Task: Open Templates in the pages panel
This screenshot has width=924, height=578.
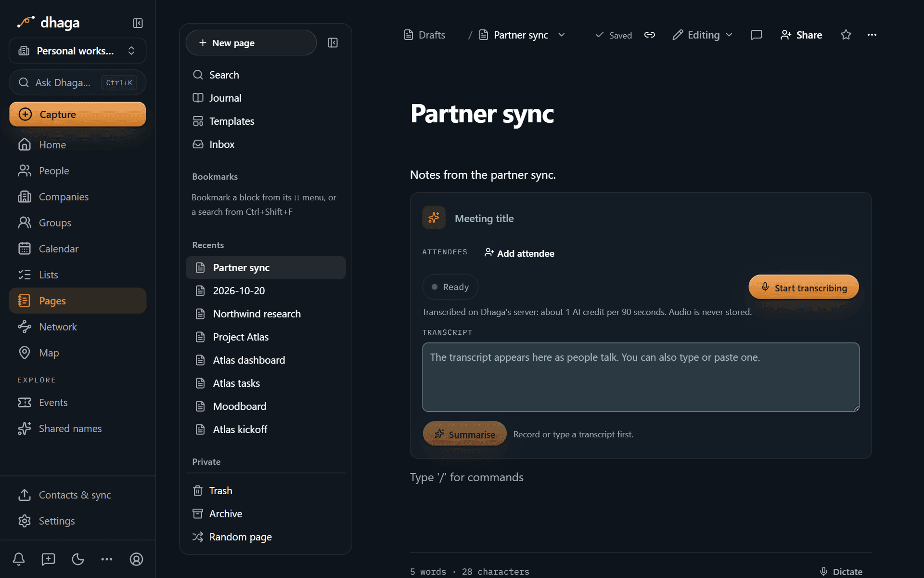Action: click(x=266, y=121)
